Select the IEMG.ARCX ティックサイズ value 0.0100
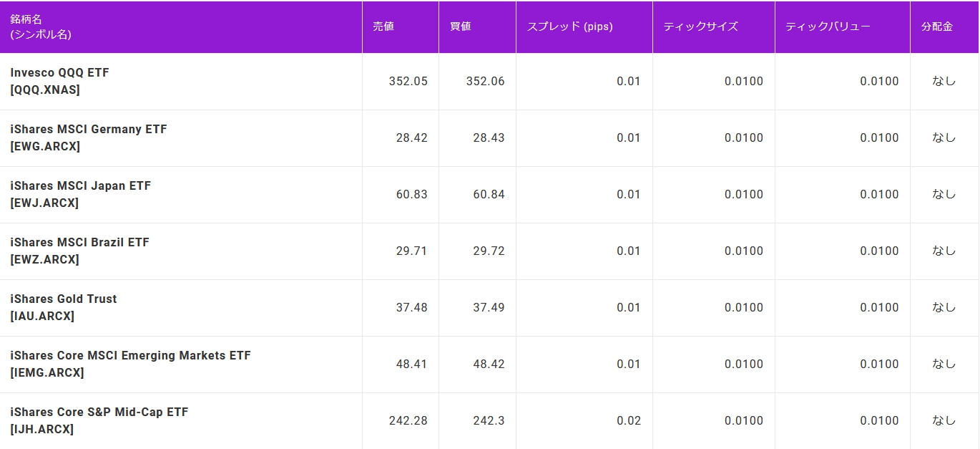Viewport: 980px width, 449px height. point(744,364)
